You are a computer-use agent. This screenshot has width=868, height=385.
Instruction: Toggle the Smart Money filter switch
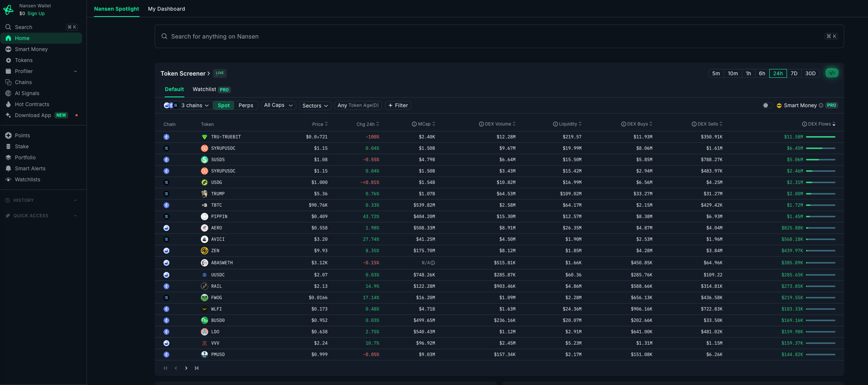point(767,105)
